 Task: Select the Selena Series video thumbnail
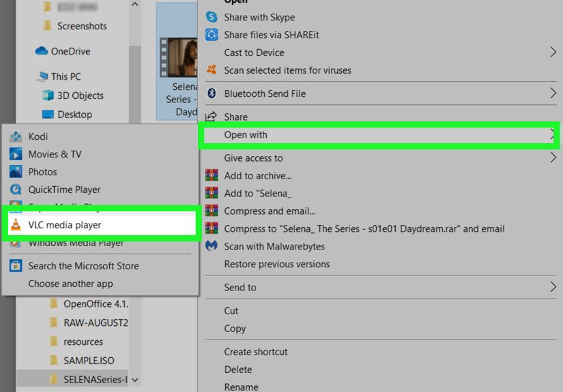[x=178, y=58]
